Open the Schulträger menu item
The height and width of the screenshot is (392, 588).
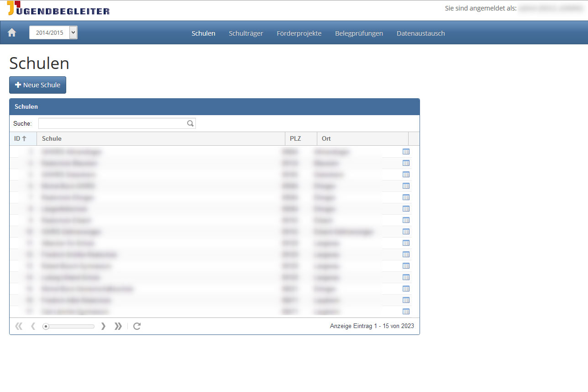pos(246,33)
